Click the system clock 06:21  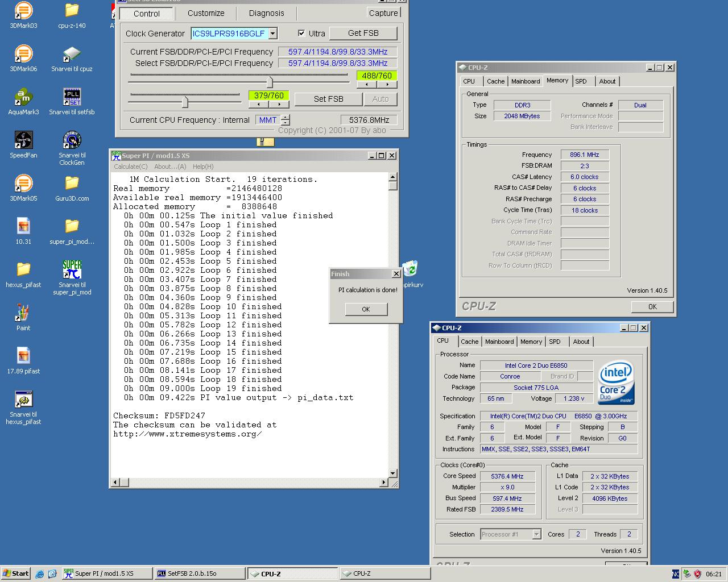[714, 574]
